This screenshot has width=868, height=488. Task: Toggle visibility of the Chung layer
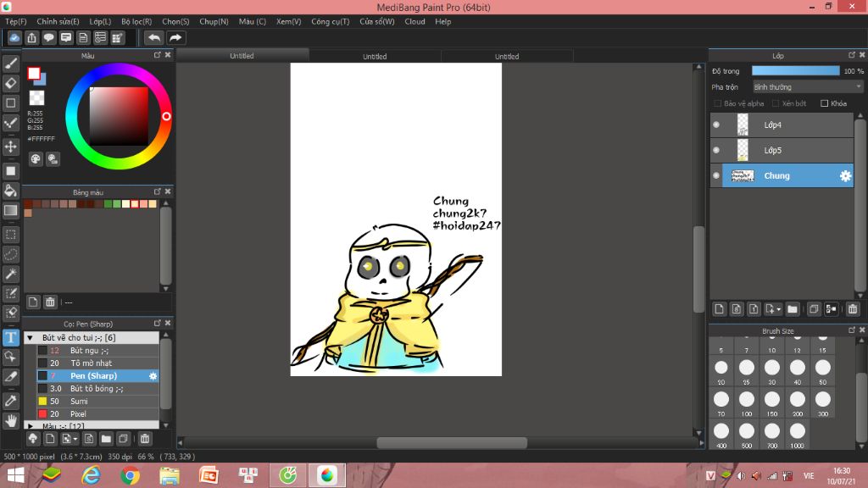pyautogui.click(x=716, y=176)
